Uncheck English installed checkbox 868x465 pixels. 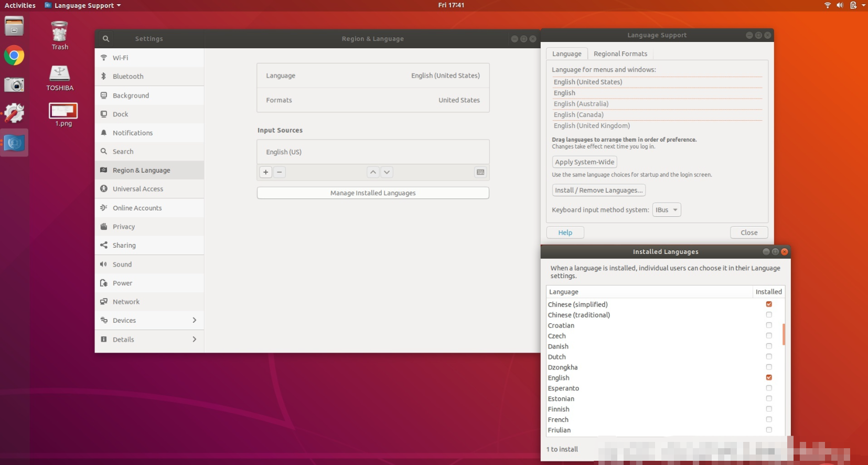[769, 378]
